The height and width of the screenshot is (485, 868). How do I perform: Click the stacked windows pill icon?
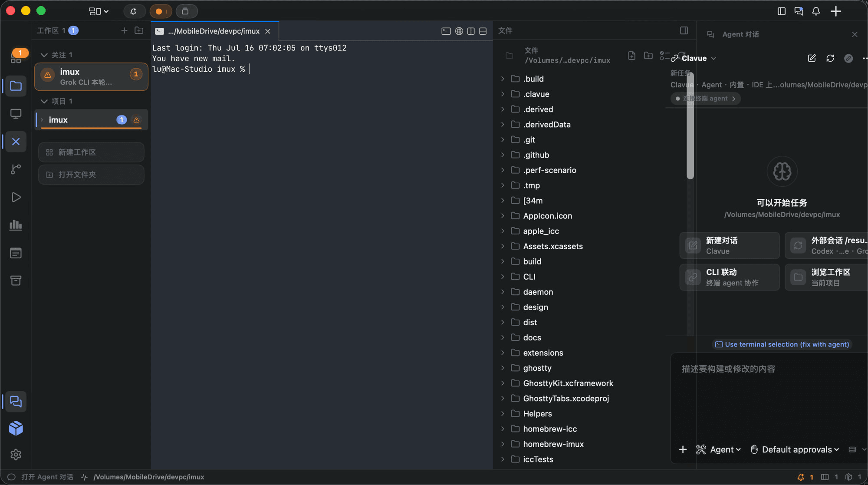coord(186,11)
